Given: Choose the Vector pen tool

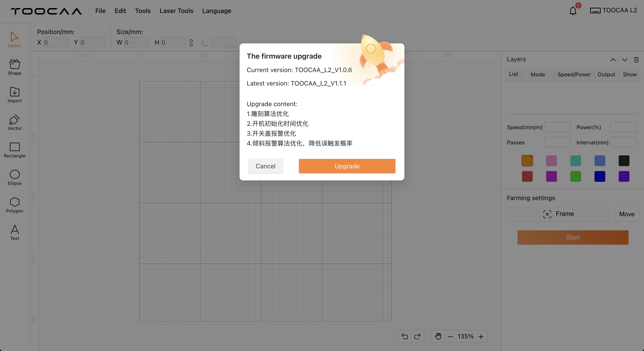Looking at the screenshot, I should coord(15,122).
